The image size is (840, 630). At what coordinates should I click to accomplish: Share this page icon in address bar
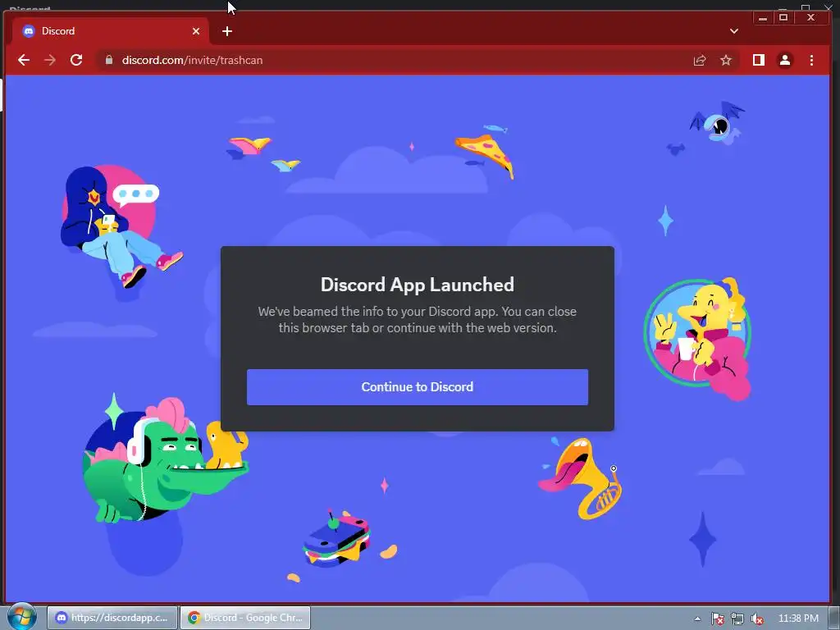[x=700, y=60]
